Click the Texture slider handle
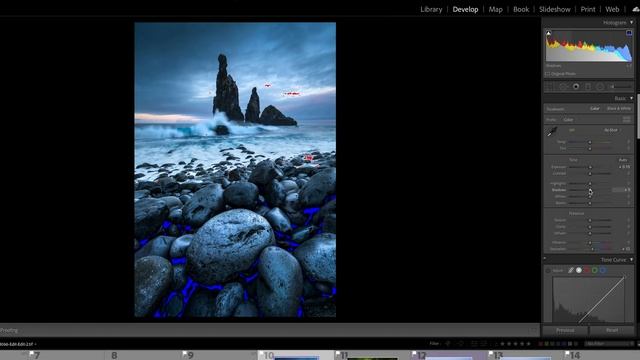This screenshot has height=360, width=640. [x=590, y=220]
